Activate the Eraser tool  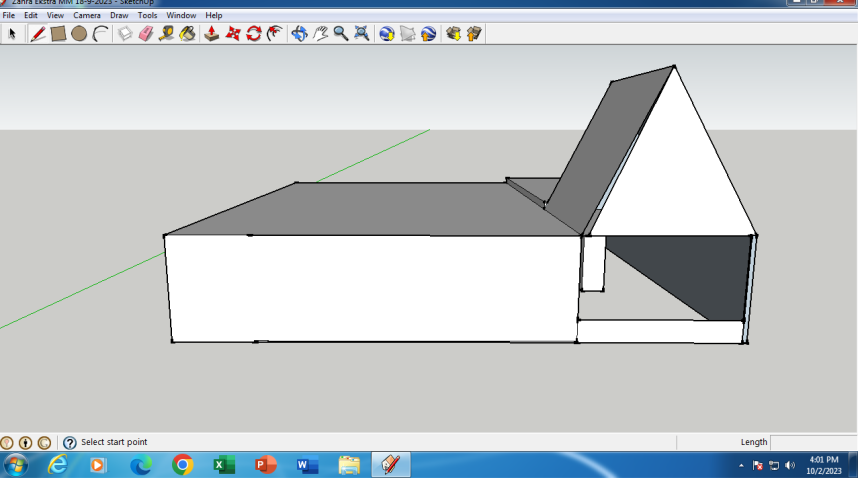pyautogui.click(x=146, y=34)
